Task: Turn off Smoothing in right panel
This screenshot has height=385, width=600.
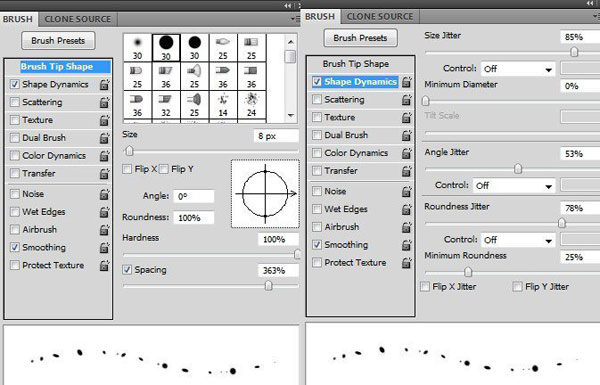Action: coord(317,245)
